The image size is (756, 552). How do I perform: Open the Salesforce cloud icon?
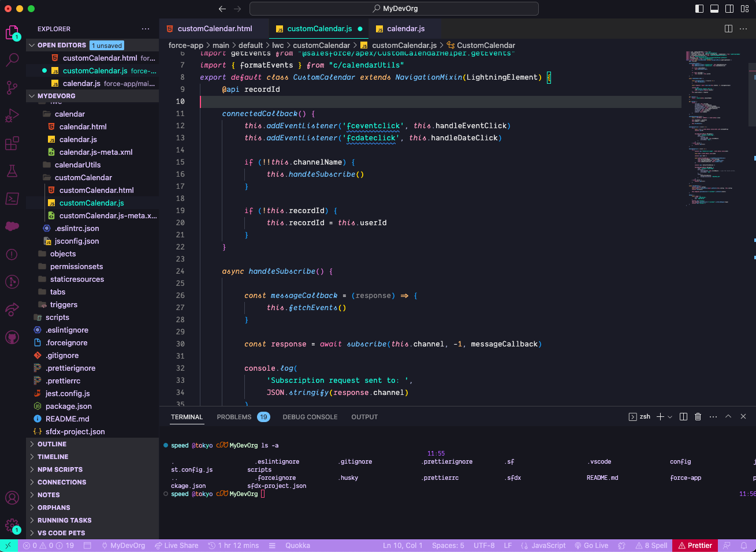pyautogui.click(x=12, y=226)
